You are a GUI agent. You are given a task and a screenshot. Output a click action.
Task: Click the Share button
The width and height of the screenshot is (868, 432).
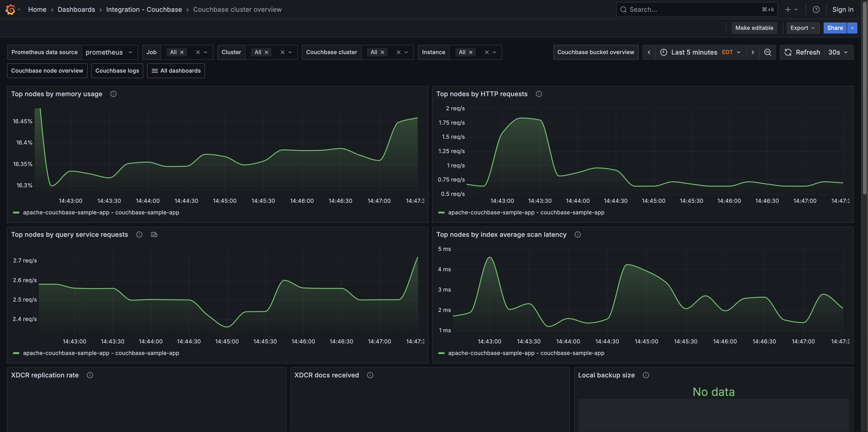835,28
